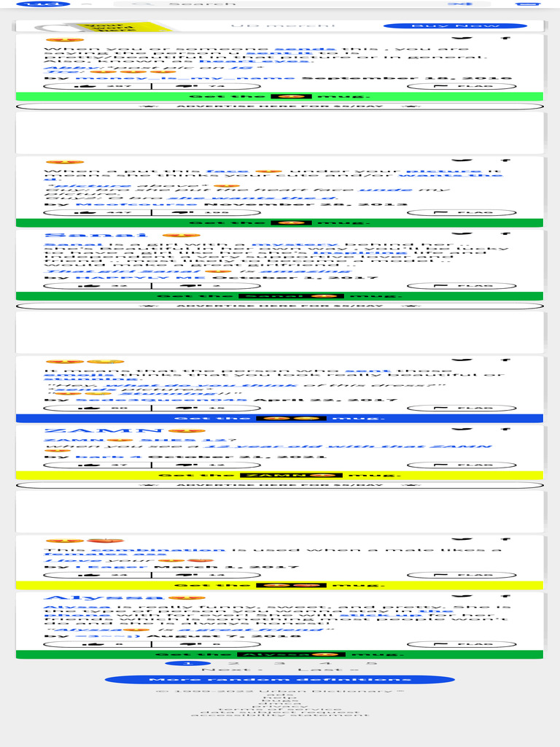Tweet the ZAMN definition
The image size is (560, 747).
click(462, 429)
